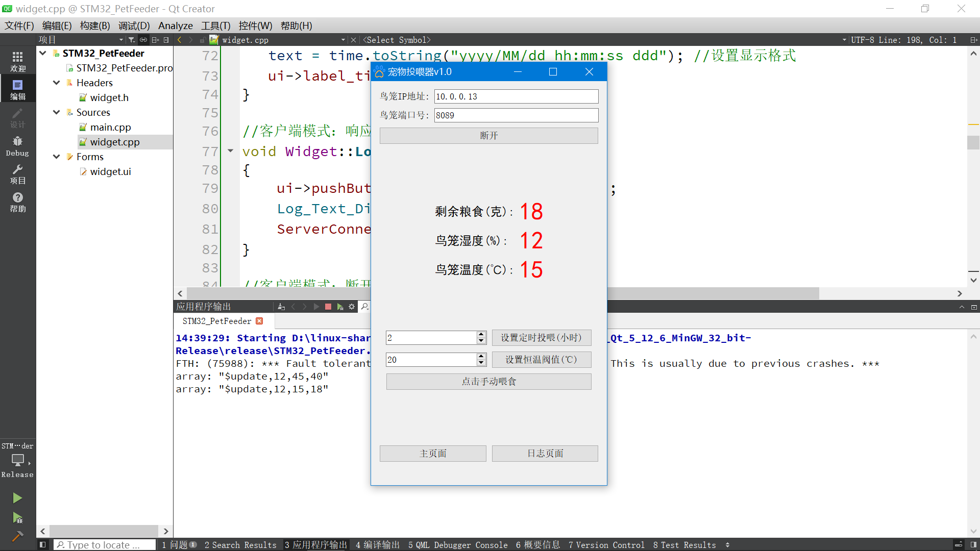Image resolution: width=980 pixels, height=551 pixels.
Task: Switch to Debug mode in left sidebar
Action: [17, 146]
